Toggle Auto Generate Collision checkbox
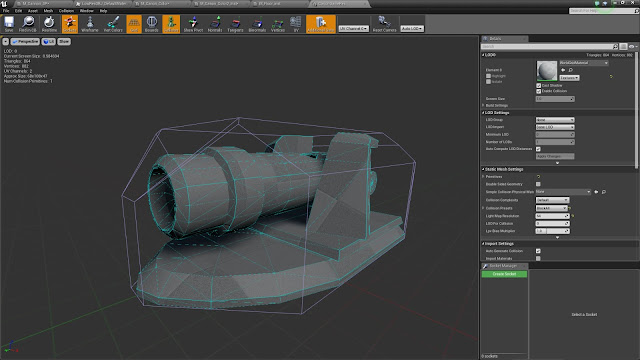Screen dimensions: 640x360 coord(538,251)
